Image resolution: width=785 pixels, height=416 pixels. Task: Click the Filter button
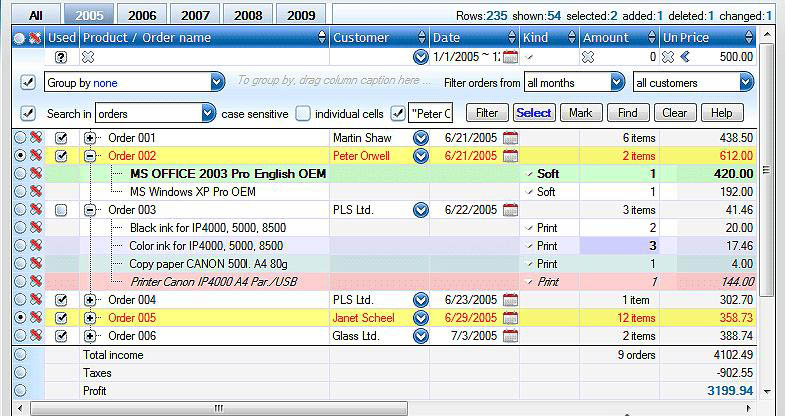pos(487,113)
